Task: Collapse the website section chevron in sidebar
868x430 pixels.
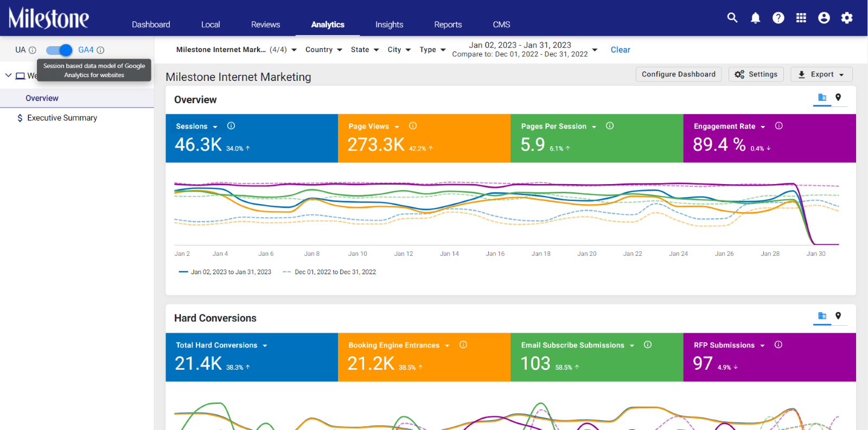Action: [8, 75]
